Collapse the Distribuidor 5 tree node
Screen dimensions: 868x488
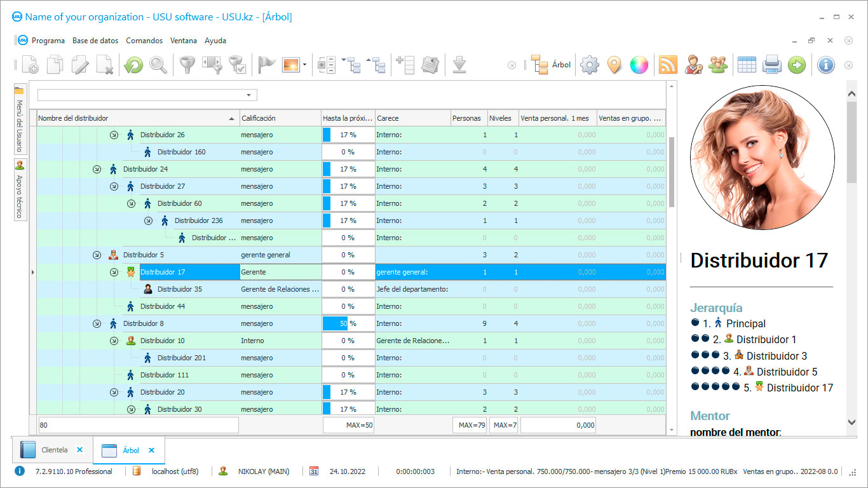pyautogui.click(x=97, y=255)
